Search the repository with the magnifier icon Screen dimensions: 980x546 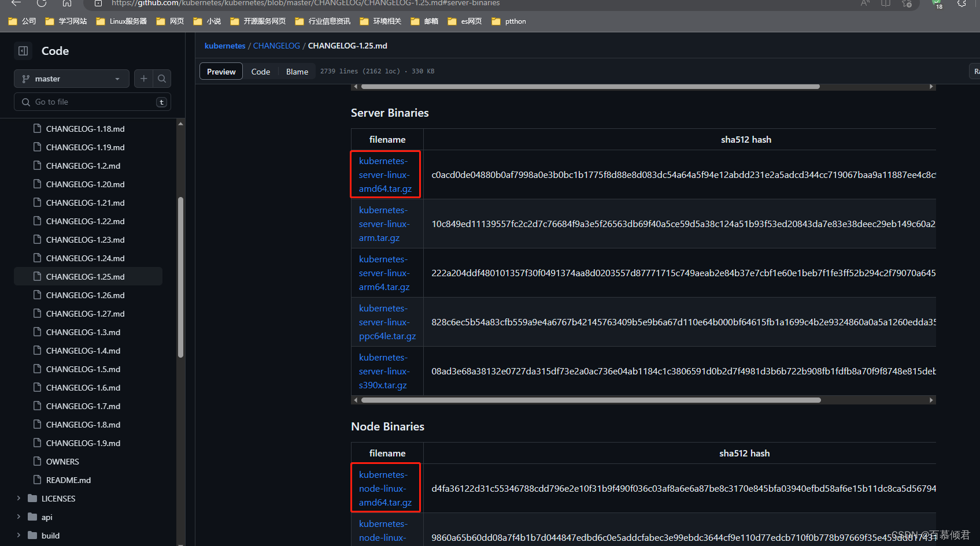162,79
